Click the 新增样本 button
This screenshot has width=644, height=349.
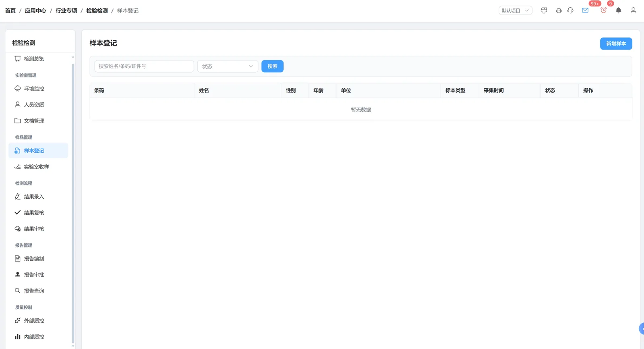point(616,44)
